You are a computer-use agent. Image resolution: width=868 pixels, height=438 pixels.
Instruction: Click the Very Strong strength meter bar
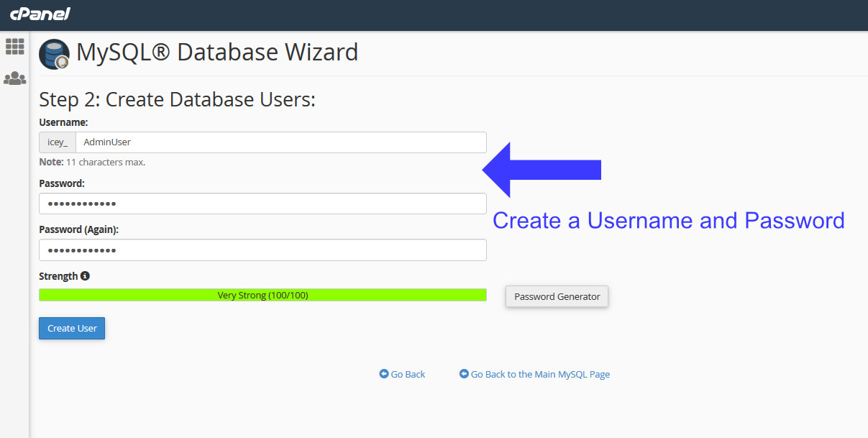(262, 295)
